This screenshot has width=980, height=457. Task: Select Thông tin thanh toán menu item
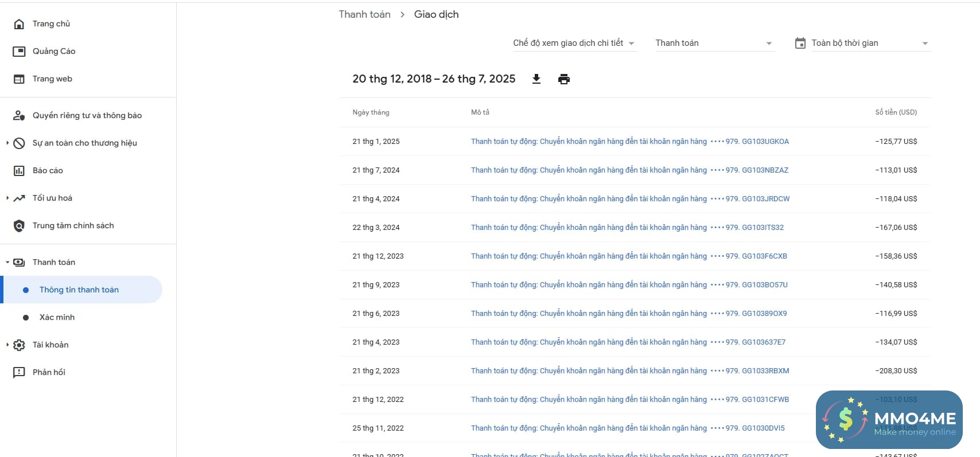79,290
